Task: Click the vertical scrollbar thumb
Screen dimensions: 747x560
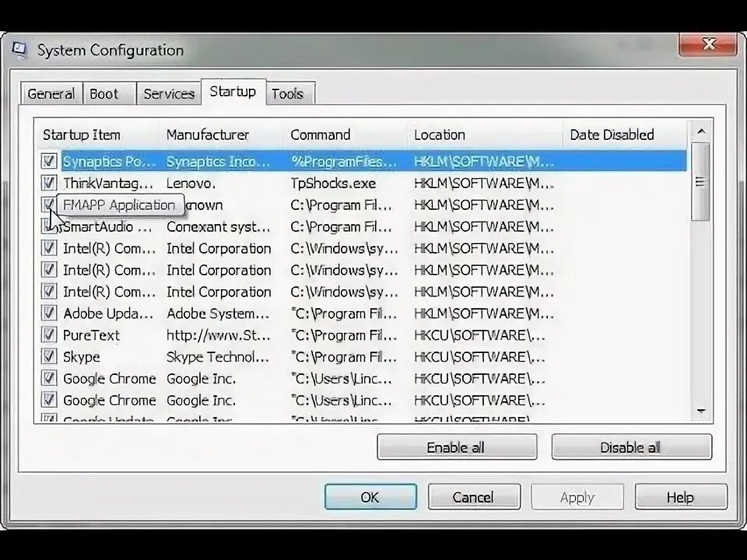Action: point(700,182)
